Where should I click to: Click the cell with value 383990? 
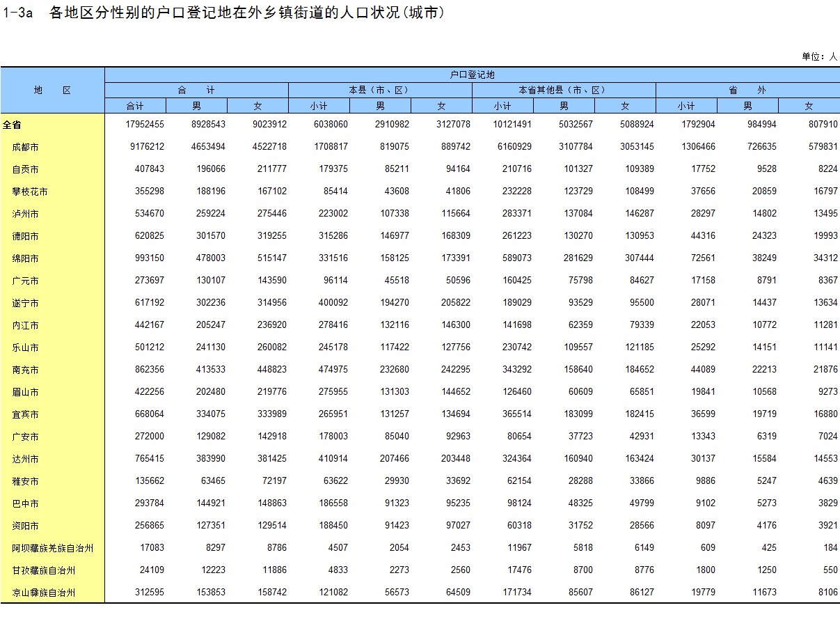[211, 459]
